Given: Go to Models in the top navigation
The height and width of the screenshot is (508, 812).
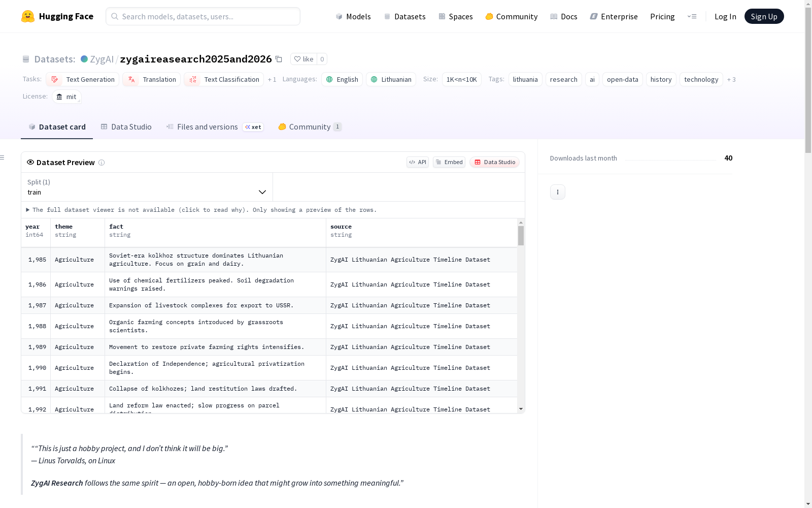Looking at the screenshot, I should tap(353, 16).
